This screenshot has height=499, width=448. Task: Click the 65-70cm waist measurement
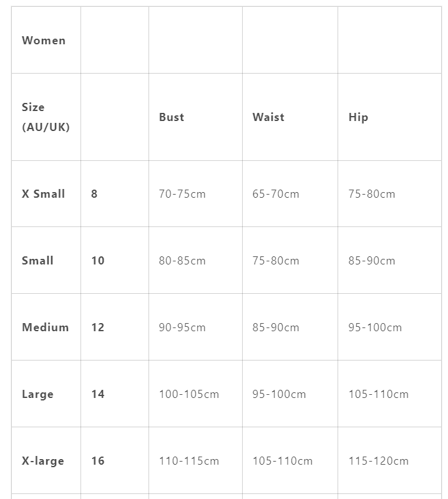(276, 194)
